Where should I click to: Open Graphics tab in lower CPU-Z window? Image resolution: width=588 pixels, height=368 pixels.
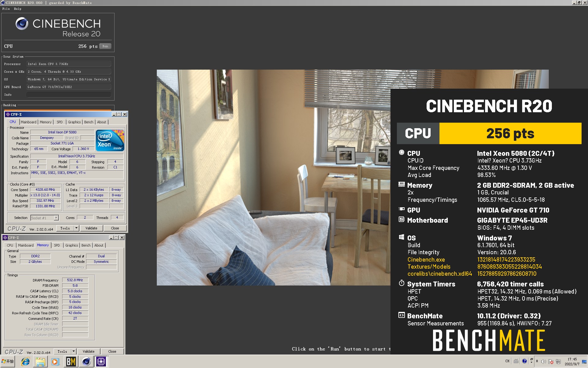[72, 245]
